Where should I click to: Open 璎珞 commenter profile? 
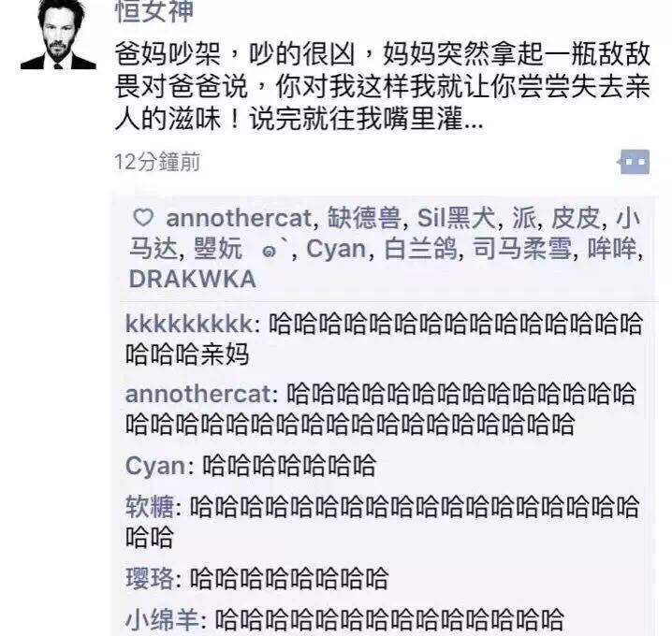click(150, 578)
